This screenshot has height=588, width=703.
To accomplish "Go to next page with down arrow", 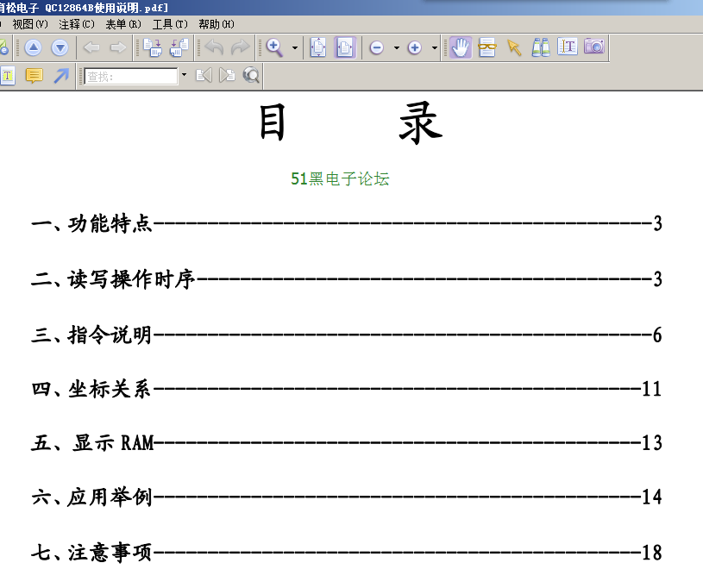I will click(60, 48).
